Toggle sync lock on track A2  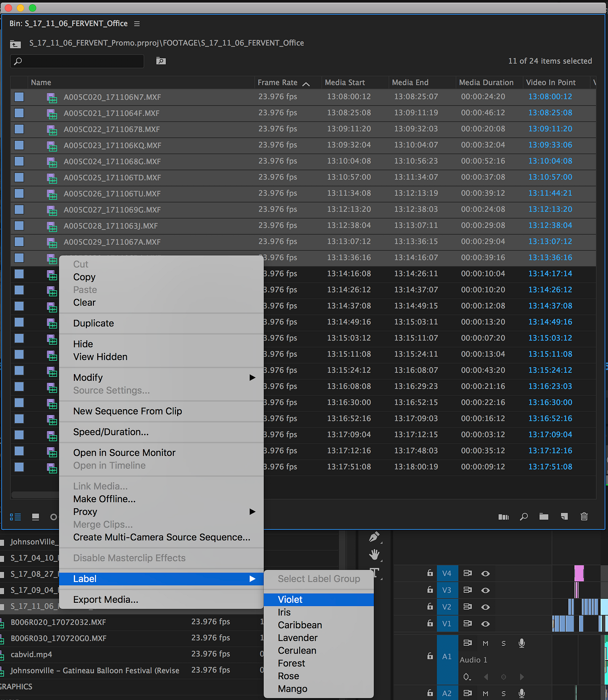[x=468, y=693]
